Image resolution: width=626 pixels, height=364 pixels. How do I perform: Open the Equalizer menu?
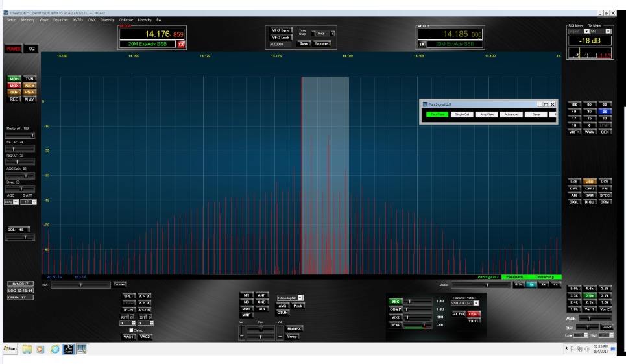pos(61,20)
